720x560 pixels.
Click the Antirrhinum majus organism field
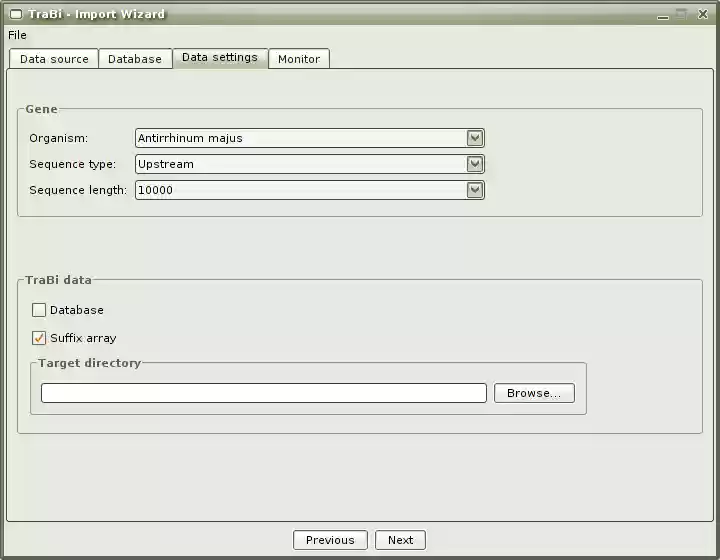tap(310, 138)
